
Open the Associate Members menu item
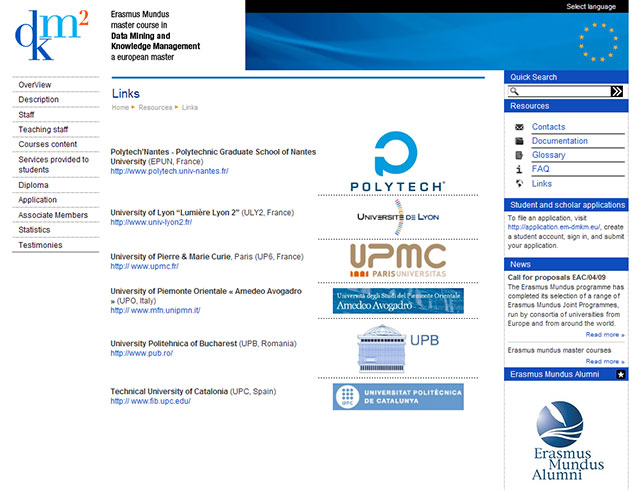coord(53,215)
